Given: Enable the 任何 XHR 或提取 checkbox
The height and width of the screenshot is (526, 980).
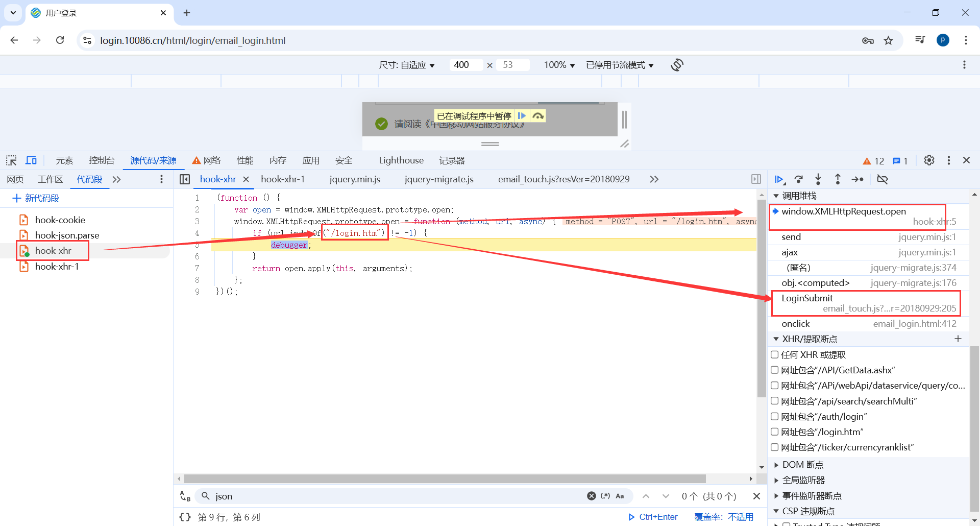Looking at the screenshot, I should tap(775, 354).
